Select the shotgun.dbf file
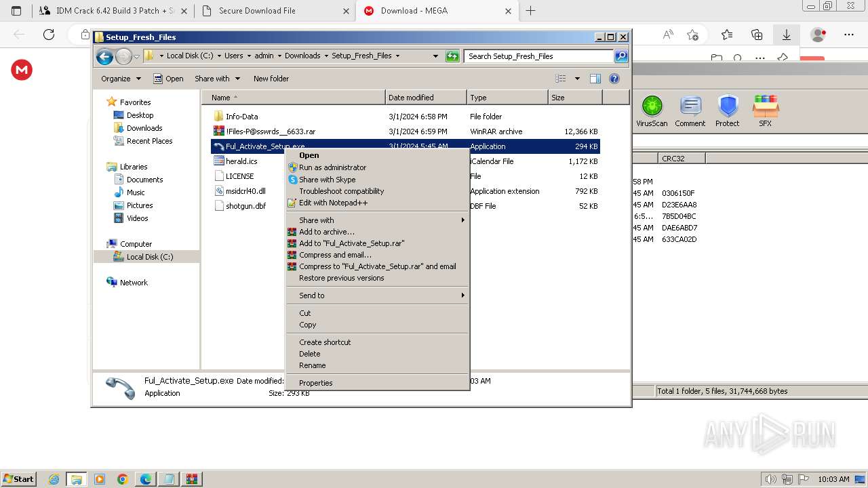 coord(245,206)
